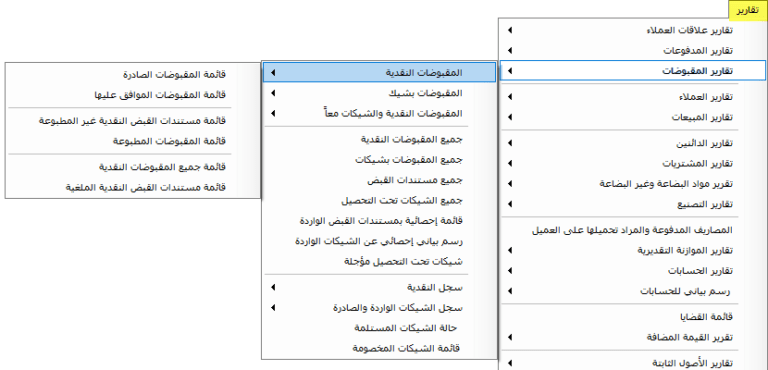Screen dimensions: 768x370
Task: Expand سجل النقدية submenu arrow
Action: point(273,288)
